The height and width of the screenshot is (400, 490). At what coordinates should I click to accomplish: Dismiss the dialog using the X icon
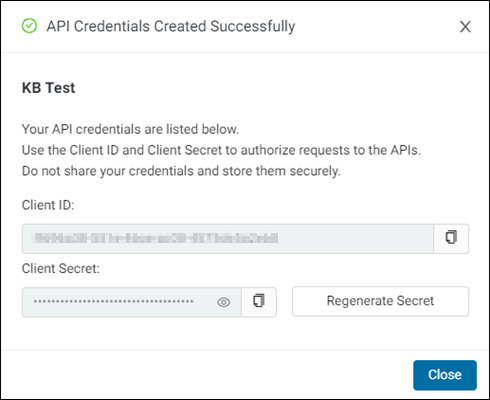[465, 27]
